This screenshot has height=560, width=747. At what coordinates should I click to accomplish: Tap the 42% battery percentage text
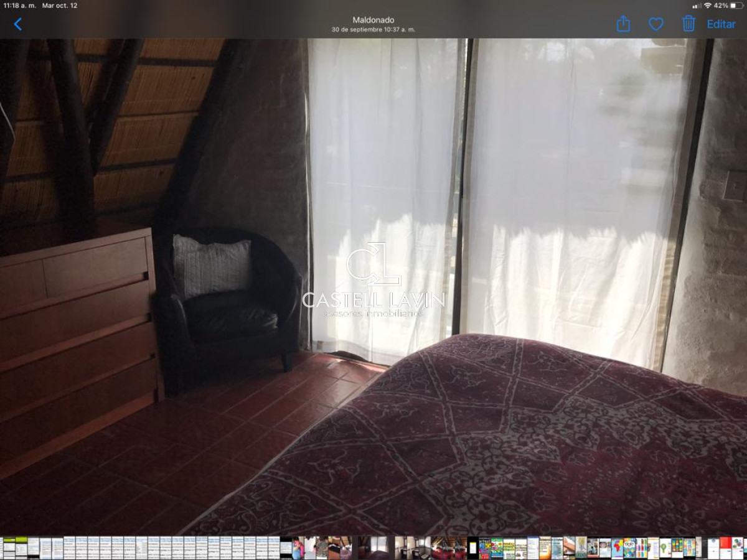(x=721, y=6)
